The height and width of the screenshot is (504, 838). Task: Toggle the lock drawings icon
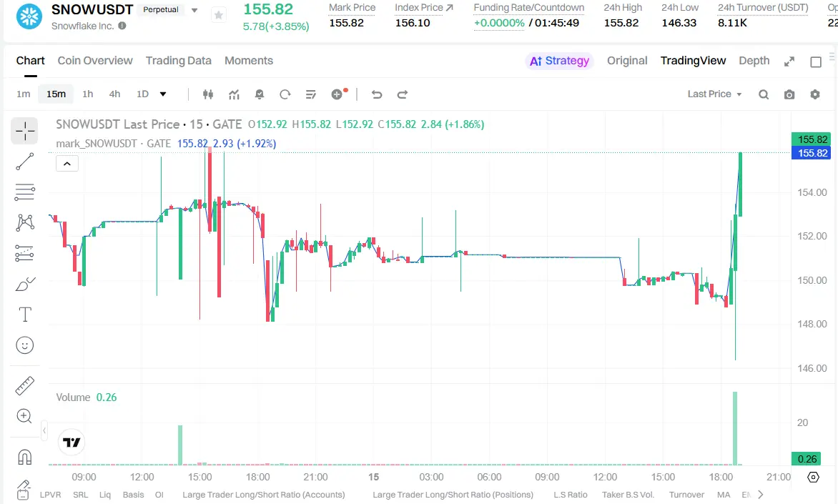pos(24,490)
